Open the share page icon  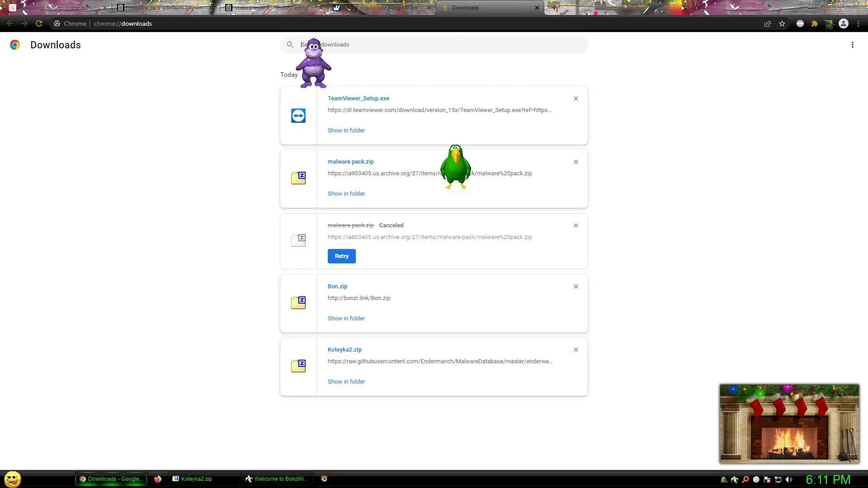(767, 23)
